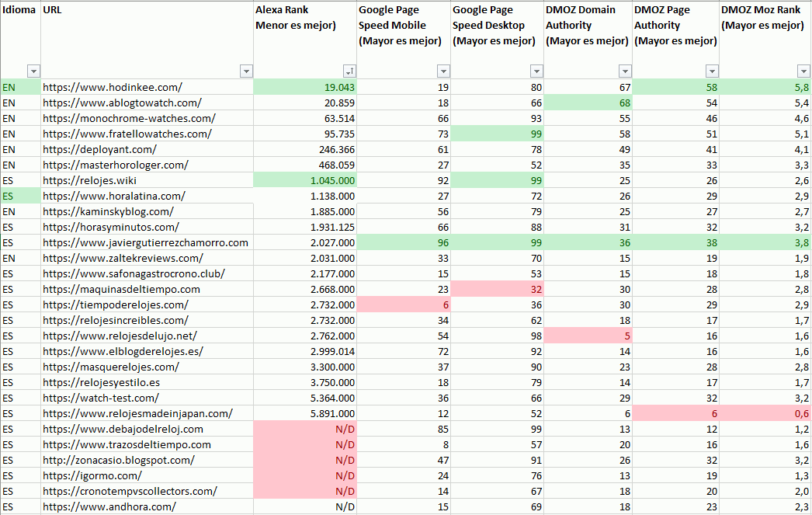The image size is (812, 515).
Task: Select red mobile speed cell with value 6
Action: tap(403, 304)
